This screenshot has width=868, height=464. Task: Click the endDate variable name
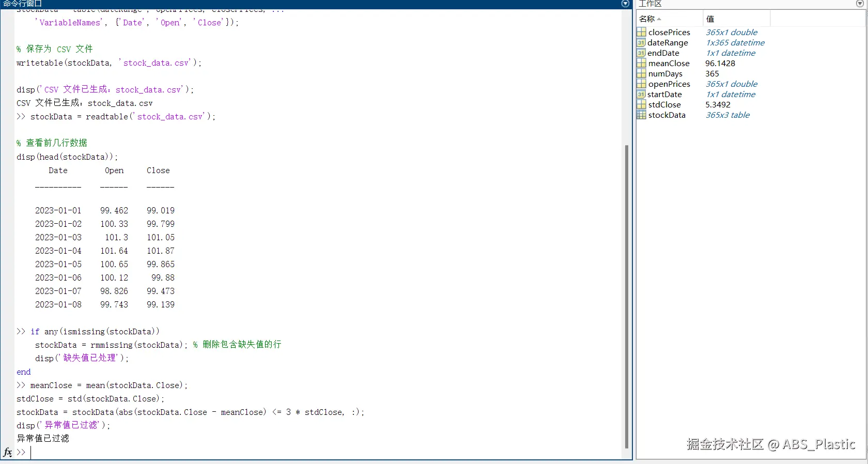663,53
